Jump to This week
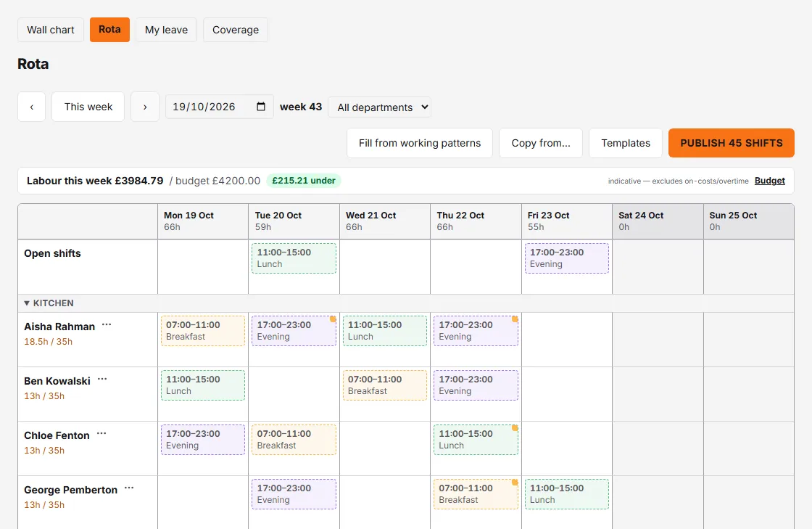This screenshot has height=529, width=812. (88, 107)
